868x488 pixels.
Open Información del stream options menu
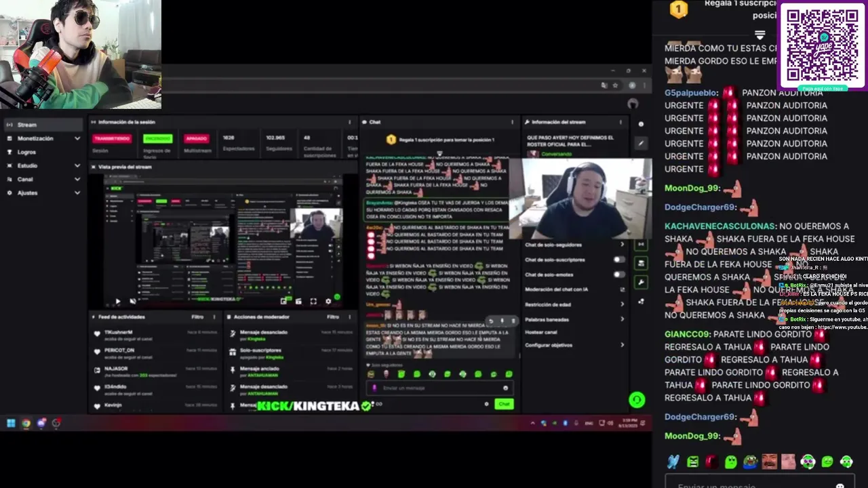coord(620,122)
